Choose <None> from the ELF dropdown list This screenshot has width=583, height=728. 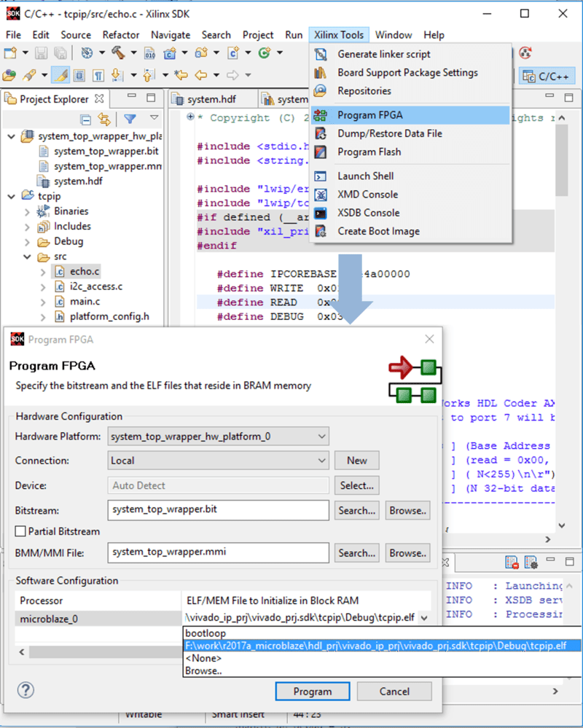pos(382,658)
